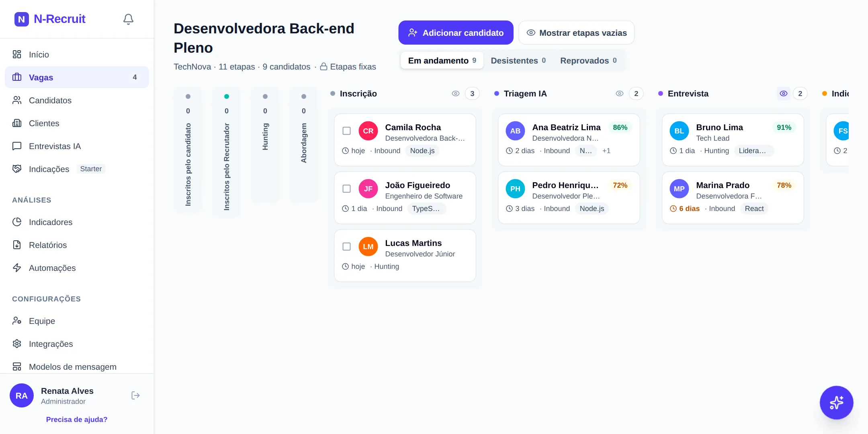Toggle visibility eye of Inscrição column
This screenshot has width=868, height=434.
pyautogui.click(x=456, y=94)
